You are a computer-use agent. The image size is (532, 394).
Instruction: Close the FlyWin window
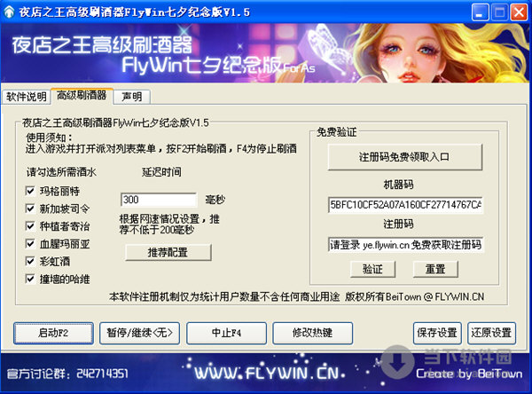tap(519, 12)
